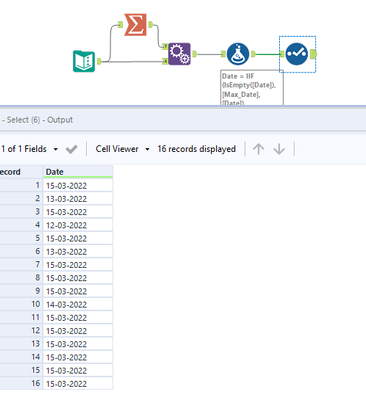
Task: Select the Select tool on canvas
Action: point(297,54)
